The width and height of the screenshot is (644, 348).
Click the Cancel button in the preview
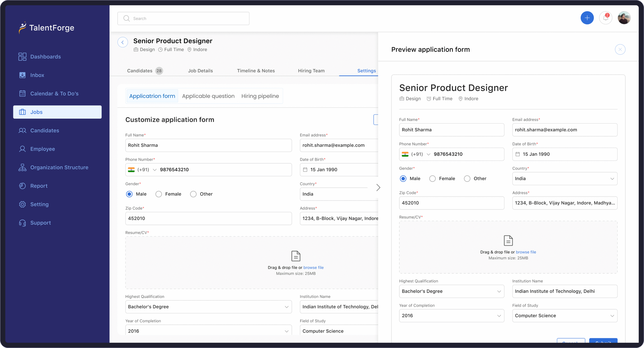[x=571, y=341]
